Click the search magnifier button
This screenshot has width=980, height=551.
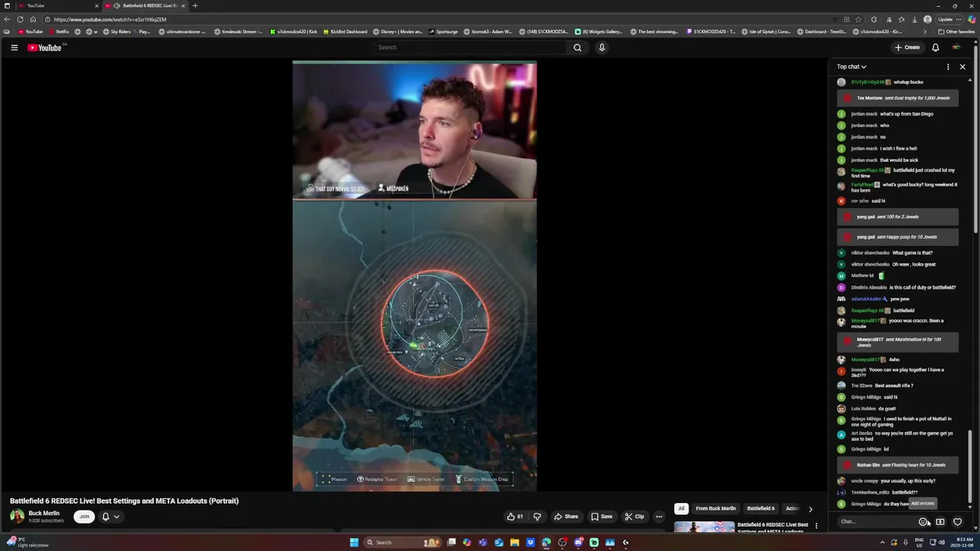tap(577, 47)
